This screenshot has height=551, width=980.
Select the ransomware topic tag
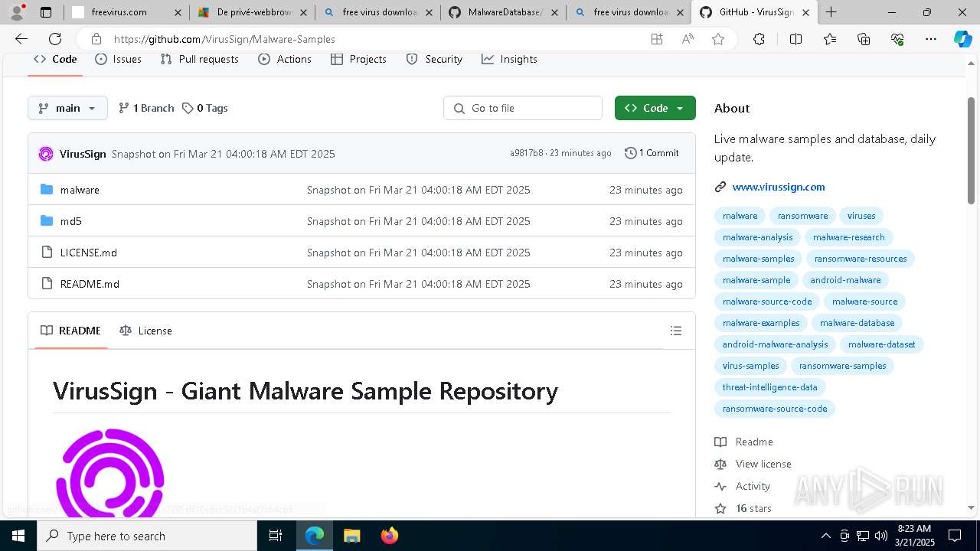pyautogui.click(x=802, y=216)
